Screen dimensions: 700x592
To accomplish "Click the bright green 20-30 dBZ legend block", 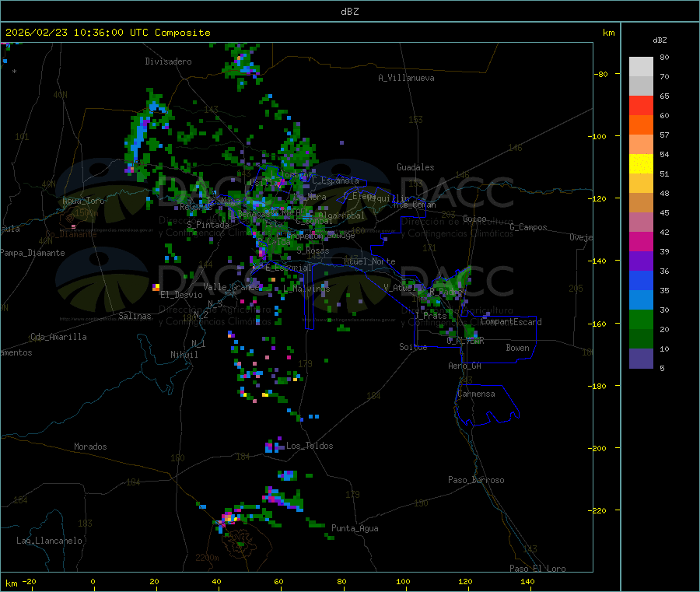I will point(641,319).
